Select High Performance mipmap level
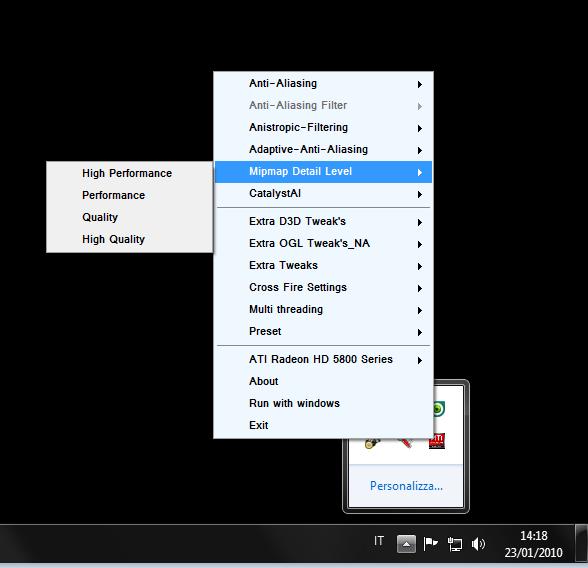The width and height of the screenshot is (588, 568). (129, 173)
